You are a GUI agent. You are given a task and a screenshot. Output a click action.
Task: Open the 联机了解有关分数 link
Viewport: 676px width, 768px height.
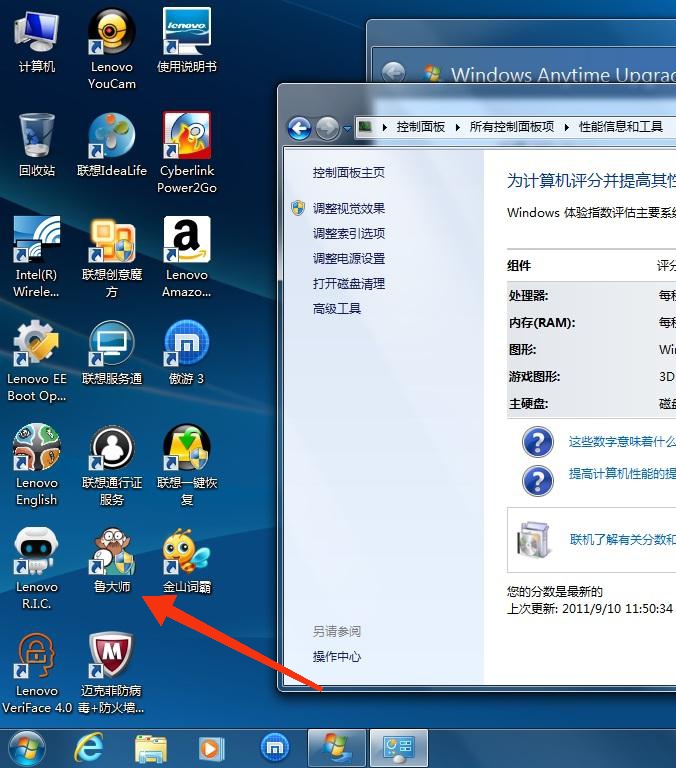click(x=623, y=539)
